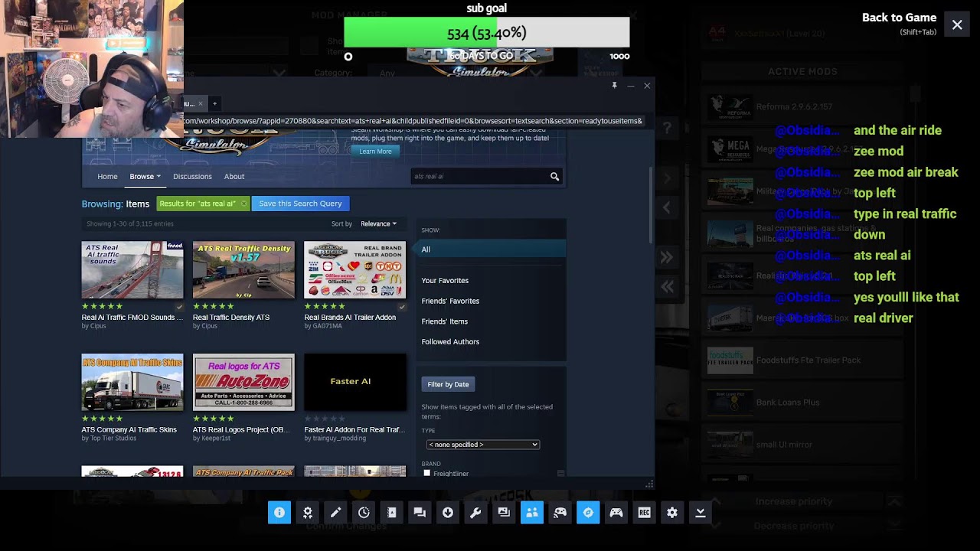The height and width of the screenshot is (551, 980).
Task: Open the Achievements icon in overlay toolbar
Action: [308, 513]
